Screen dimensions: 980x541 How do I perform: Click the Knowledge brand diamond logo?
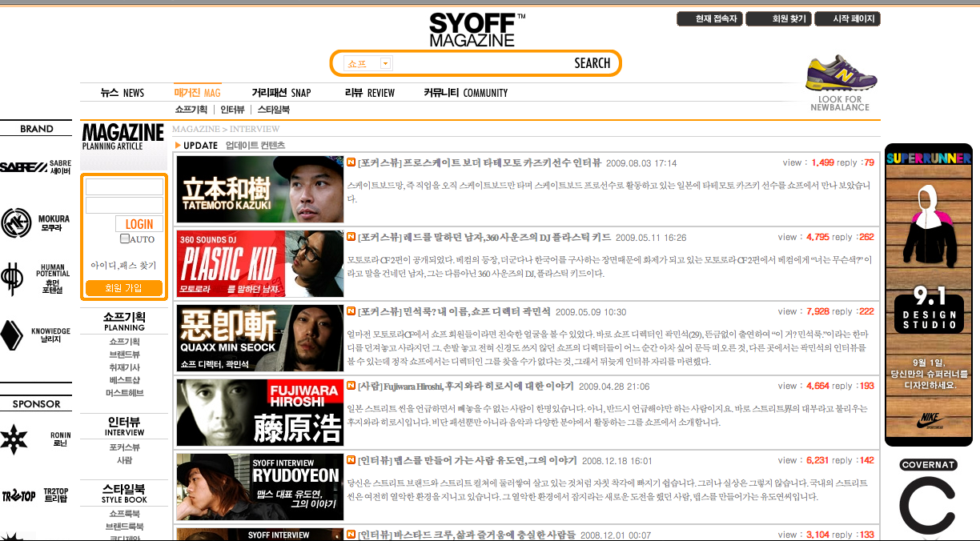point(35,335)
